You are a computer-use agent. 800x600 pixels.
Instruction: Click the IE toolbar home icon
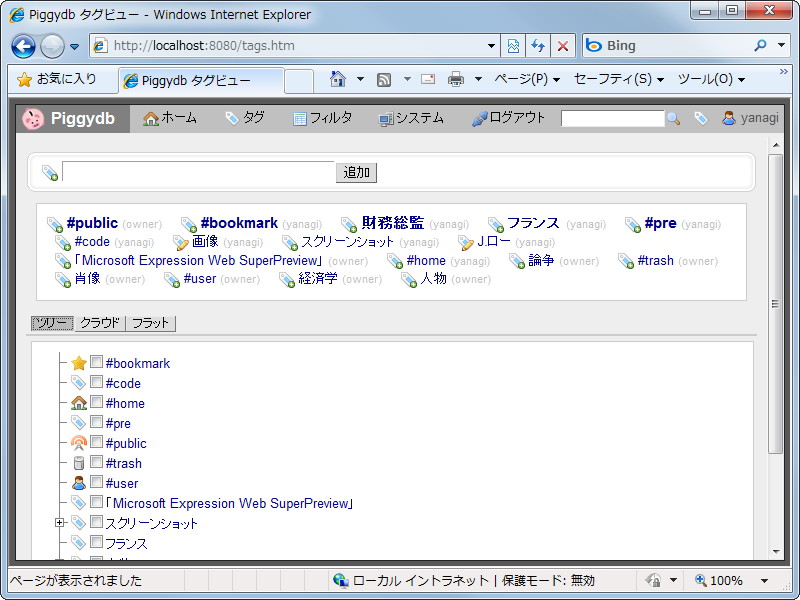pyautogui.click(x=338, y=79)
